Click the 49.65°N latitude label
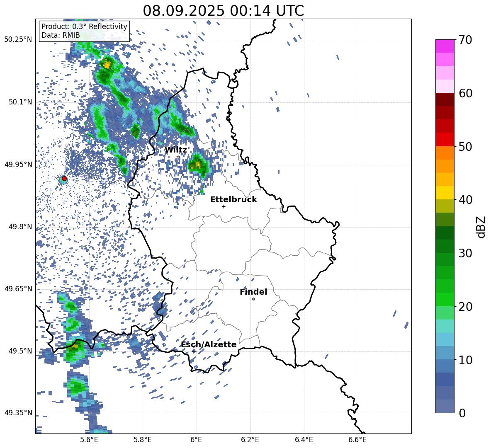This screenshot has width=491, height=448. pos(18,288)
